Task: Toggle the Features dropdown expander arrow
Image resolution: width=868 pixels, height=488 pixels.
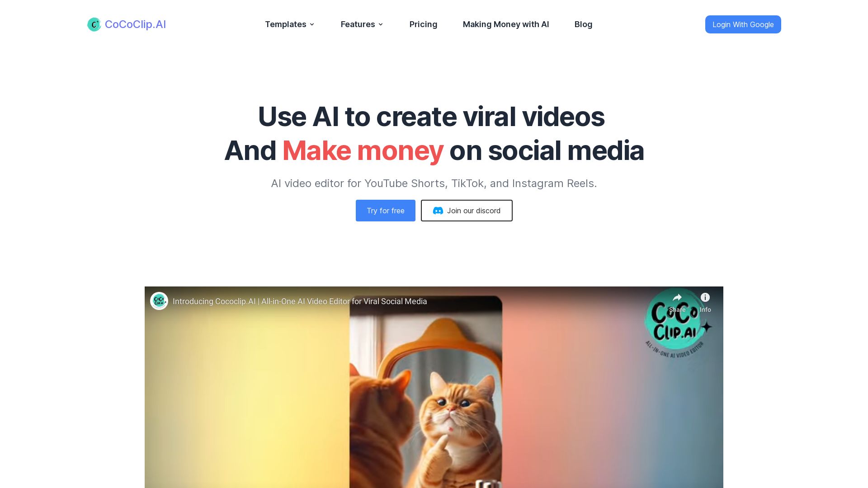Action: 381,24
